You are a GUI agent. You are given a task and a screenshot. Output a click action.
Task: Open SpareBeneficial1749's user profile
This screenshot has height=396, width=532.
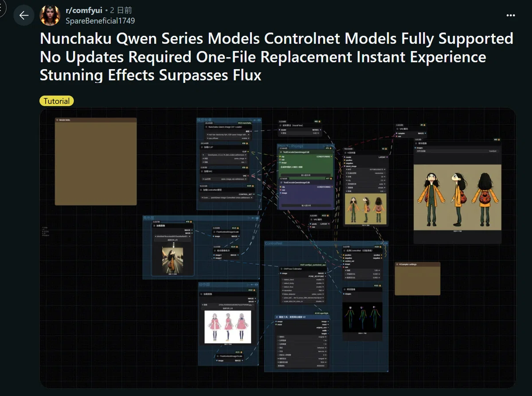100,20
